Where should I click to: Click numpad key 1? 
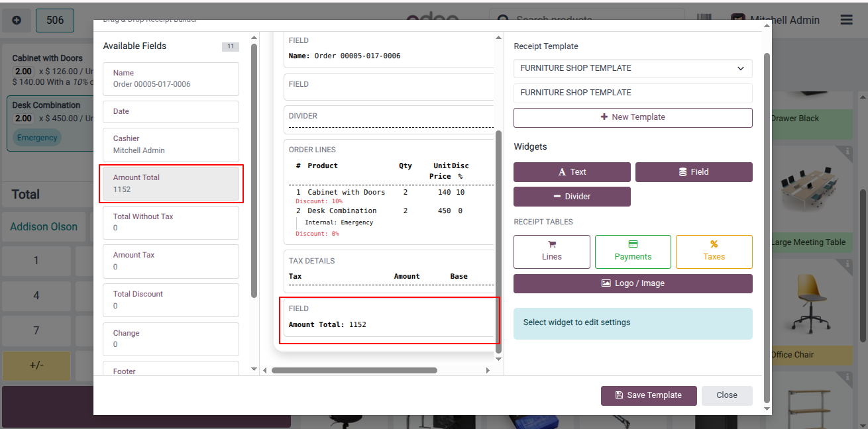[x=36, y=261]
